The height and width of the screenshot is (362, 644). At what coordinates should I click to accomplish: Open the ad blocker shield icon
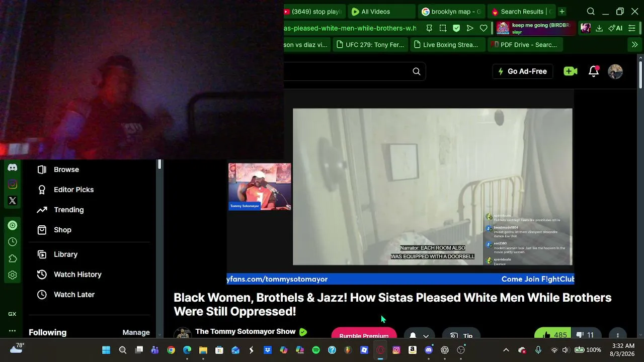pos(456,28)
